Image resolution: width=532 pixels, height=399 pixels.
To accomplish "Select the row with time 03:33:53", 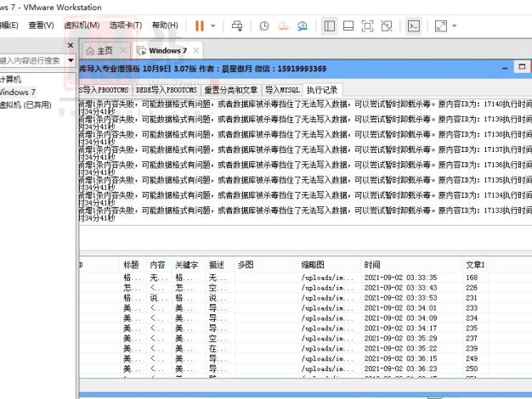I will [x=305, y=298].
